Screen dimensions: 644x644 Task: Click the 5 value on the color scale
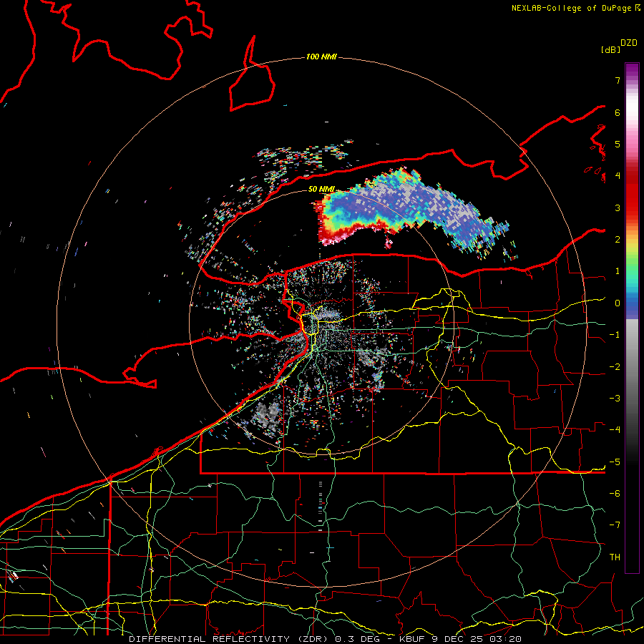tap(618, 144)
